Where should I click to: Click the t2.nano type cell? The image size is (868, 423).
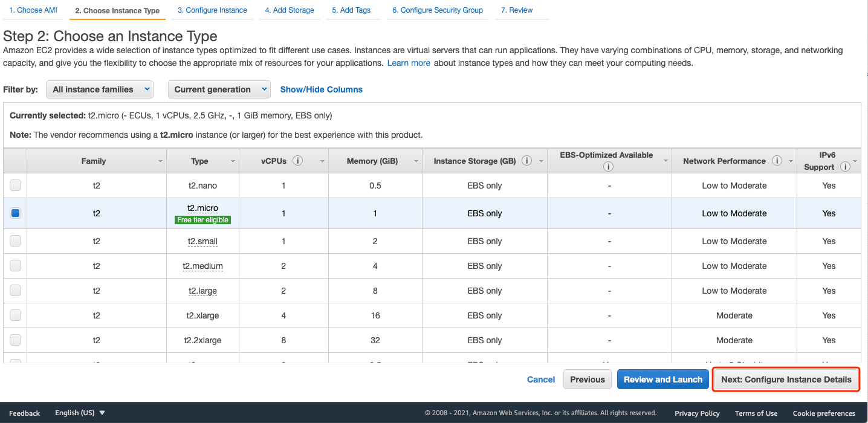tap(202, 186)
